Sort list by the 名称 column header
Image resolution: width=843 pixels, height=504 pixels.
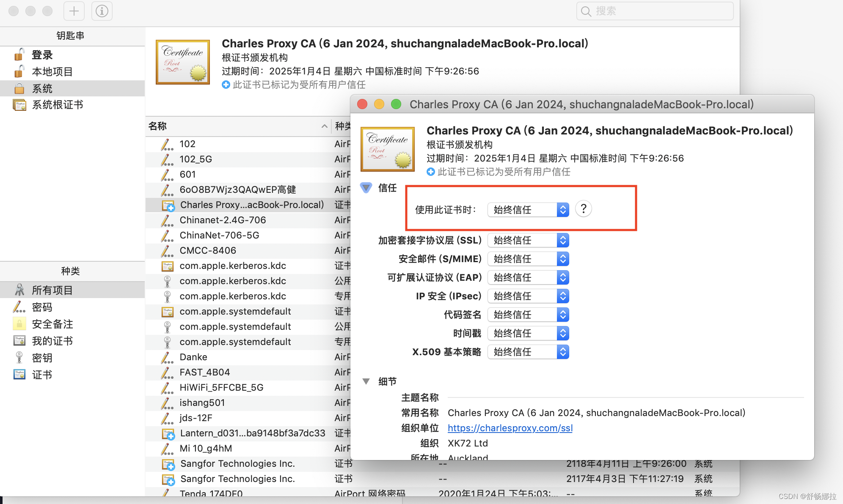pyautogui.click(x=238, y=126)
